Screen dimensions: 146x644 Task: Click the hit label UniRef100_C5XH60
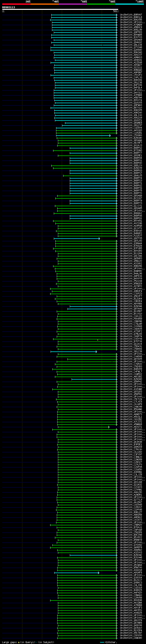point(131,135)
